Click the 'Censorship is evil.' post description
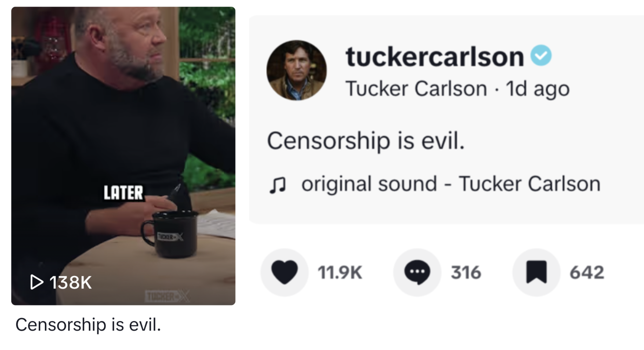644x350 pixels. pos(366,141)
